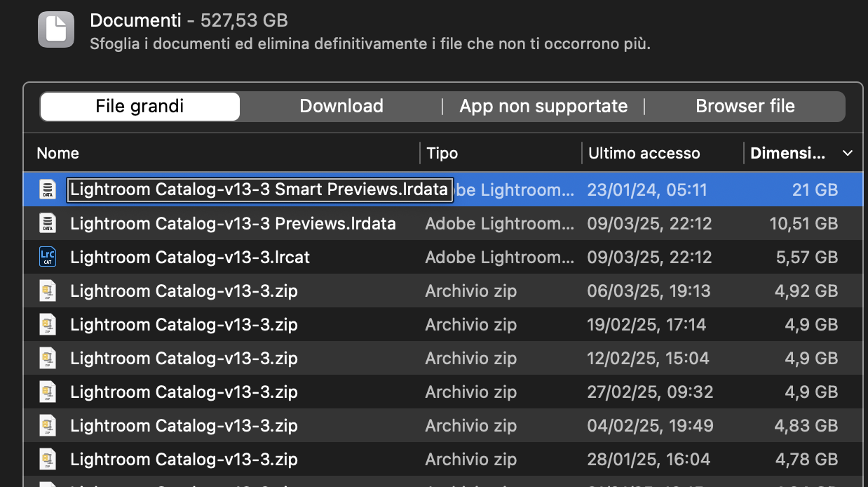This screenshot has height=487, width=868.
Task: Select the Lightroom Catalog-v13-3 Previews.lrdata file name
Action: [233, 223]
